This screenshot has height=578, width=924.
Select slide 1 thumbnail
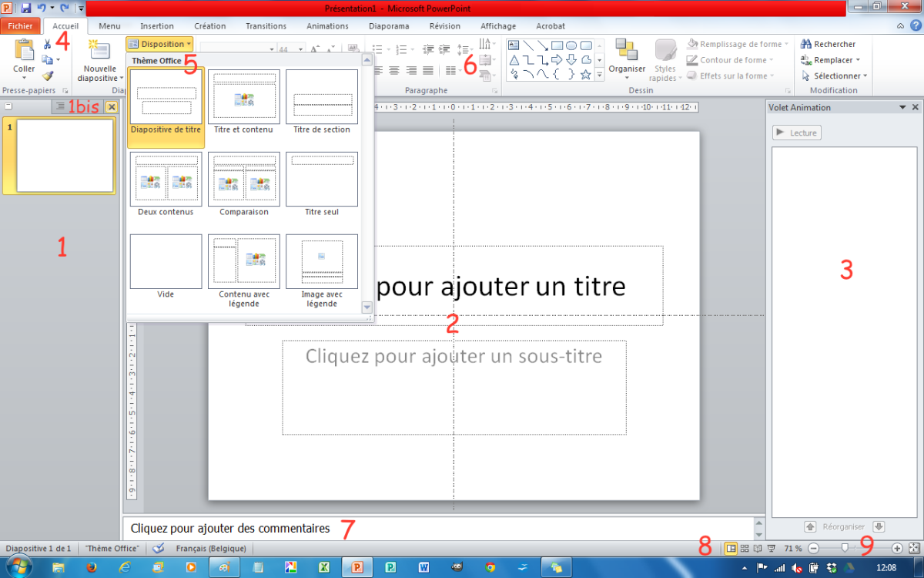coord(65,156)
